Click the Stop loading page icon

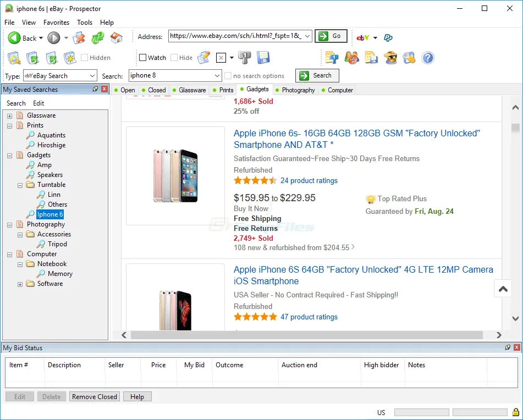79,38
